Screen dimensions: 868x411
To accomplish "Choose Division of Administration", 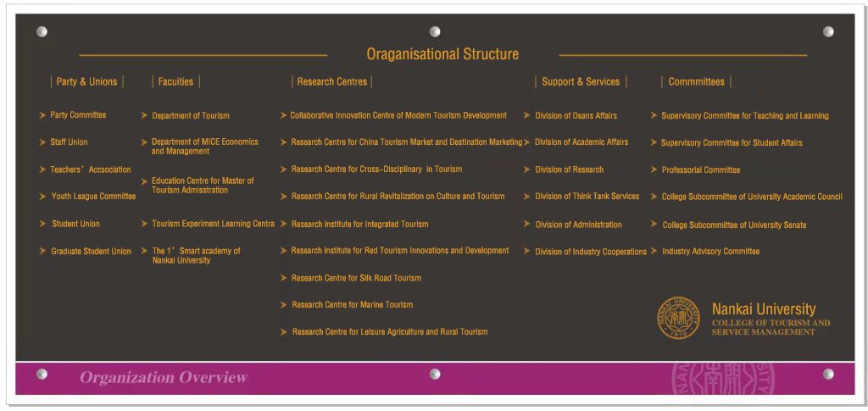I will [578, 225].
